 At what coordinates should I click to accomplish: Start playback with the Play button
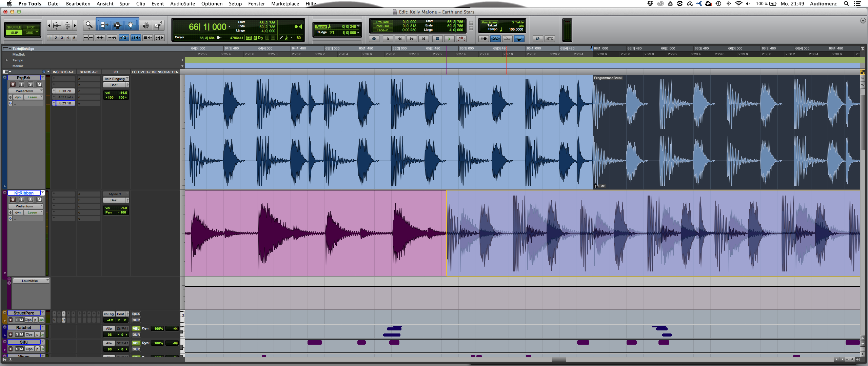449,39
